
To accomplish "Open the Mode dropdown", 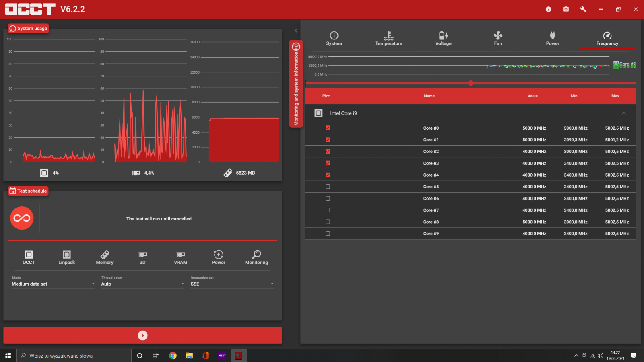I will pyautogui.click(x=53, y=284).
